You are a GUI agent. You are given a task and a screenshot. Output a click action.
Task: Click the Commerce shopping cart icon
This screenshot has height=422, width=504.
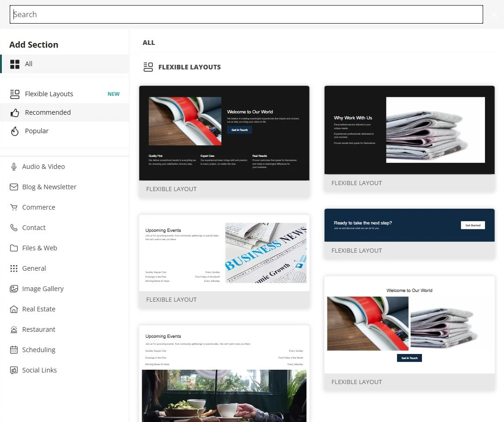pos(14,207)
